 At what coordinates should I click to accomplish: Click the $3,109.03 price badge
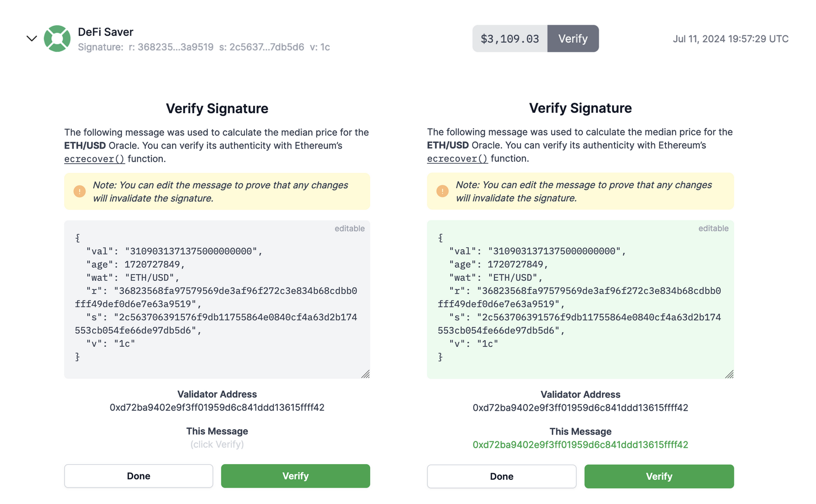(x=510, y=38)
